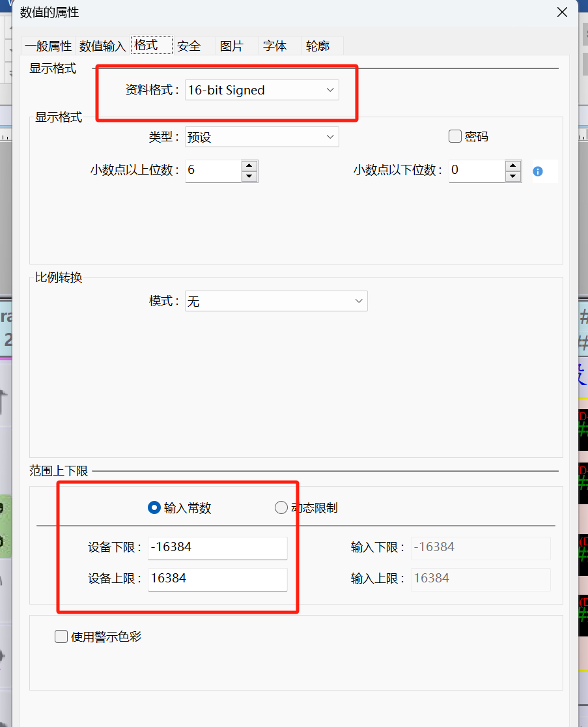Open the 图片 tab

(x=231, y=46)
